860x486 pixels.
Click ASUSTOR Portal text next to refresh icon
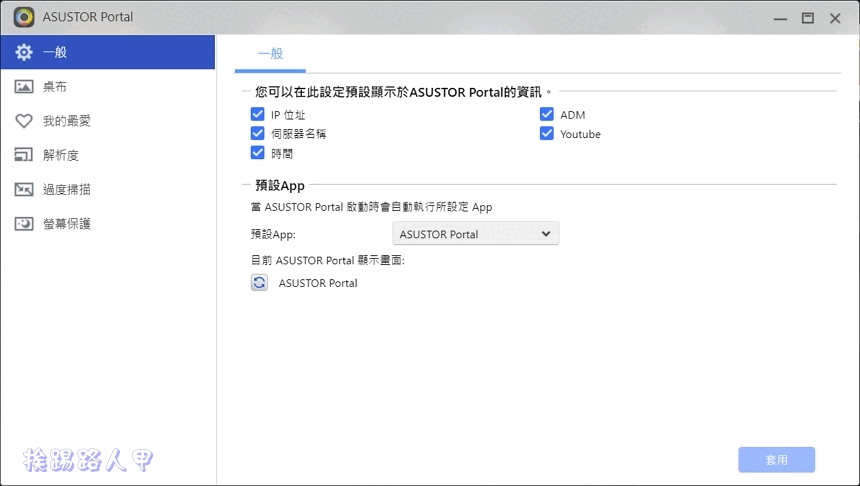click(318, 283)
